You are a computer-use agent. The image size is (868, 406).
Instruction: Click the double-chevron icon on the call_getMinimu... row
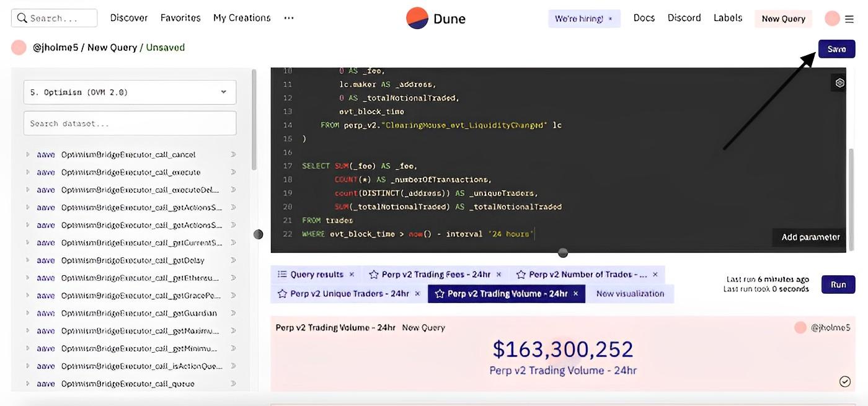(233, 348)
